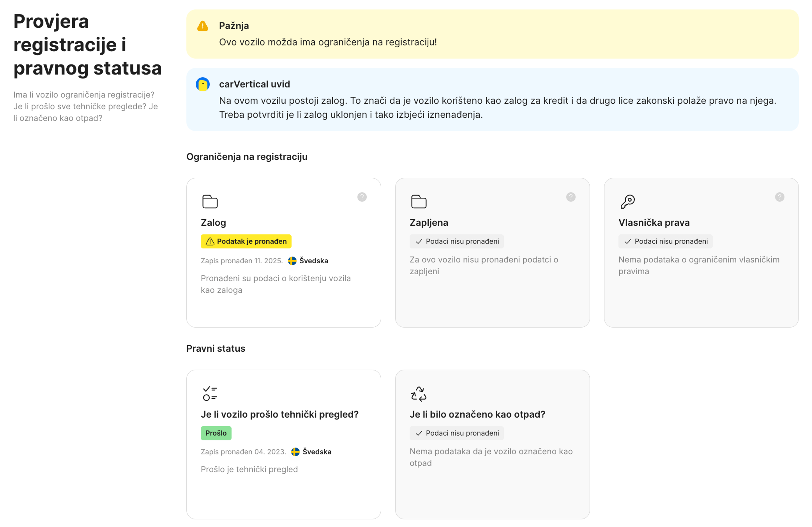Click the 'Je li vozilo prošlo tehnički pregled?' title
Screen dimensions: 812x527
tap(279, 414)
